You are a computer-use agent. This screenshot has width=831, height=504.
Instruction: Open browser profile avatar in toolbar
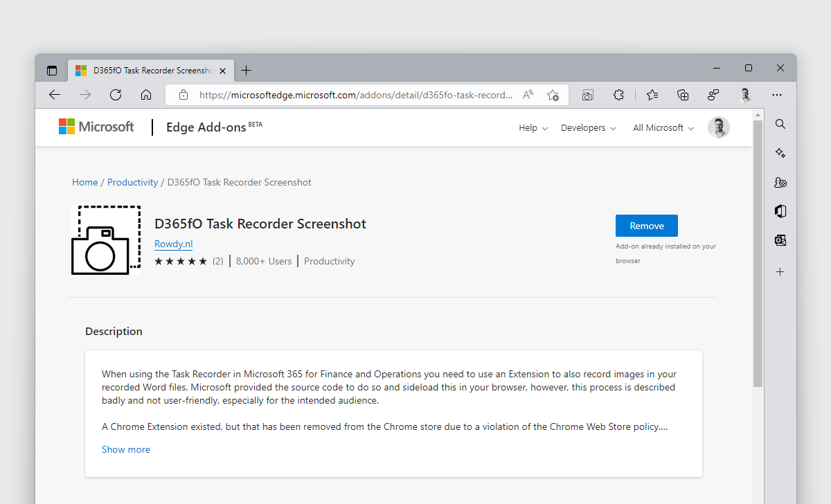pos(746,95)
